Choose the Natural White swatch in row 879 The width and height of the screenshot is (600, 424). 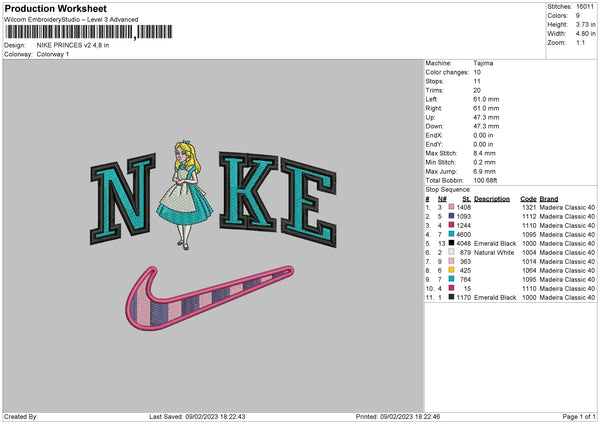[x=451, y=252]
